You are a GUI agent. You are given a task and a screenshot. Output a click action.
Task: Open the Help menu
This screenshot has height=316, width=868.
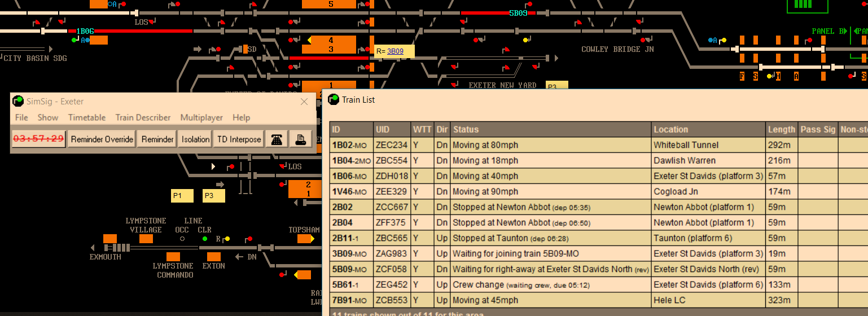pyautogui.click(x=241, y=117)
